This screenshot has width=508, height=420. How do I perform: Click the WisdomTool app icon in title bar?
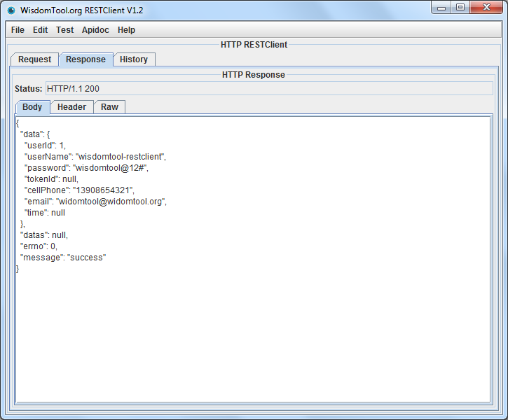pos(11,10)
